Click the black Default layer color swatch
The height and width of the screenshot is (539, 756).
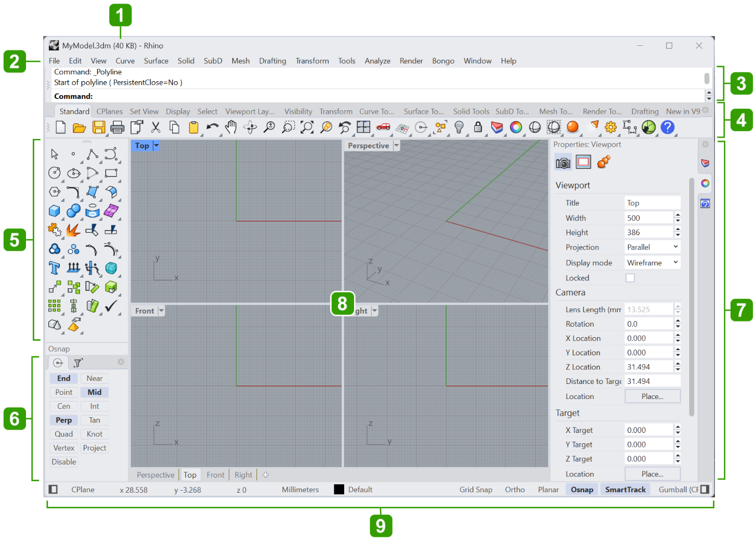tap(339, 490)
